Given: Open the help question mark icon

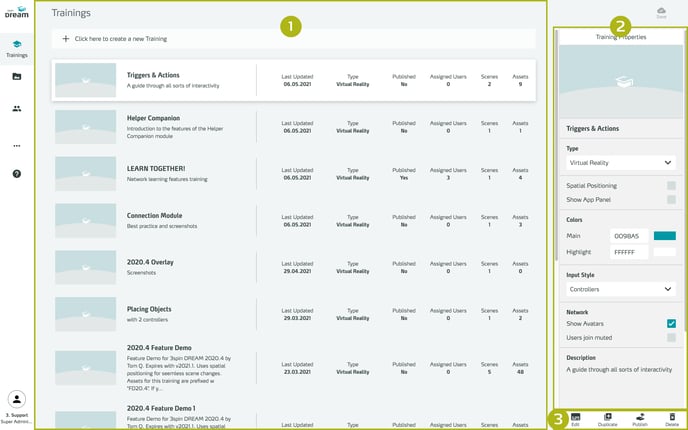Looking at the screenshot, I should click(x=17, y=174).
